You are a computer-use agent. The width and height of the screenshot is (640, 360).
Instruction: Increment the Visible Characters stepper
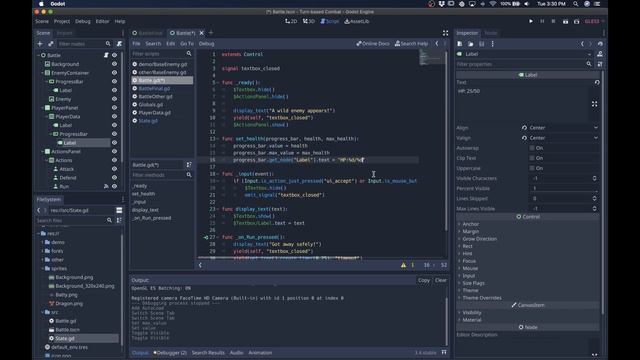[594, 177]
